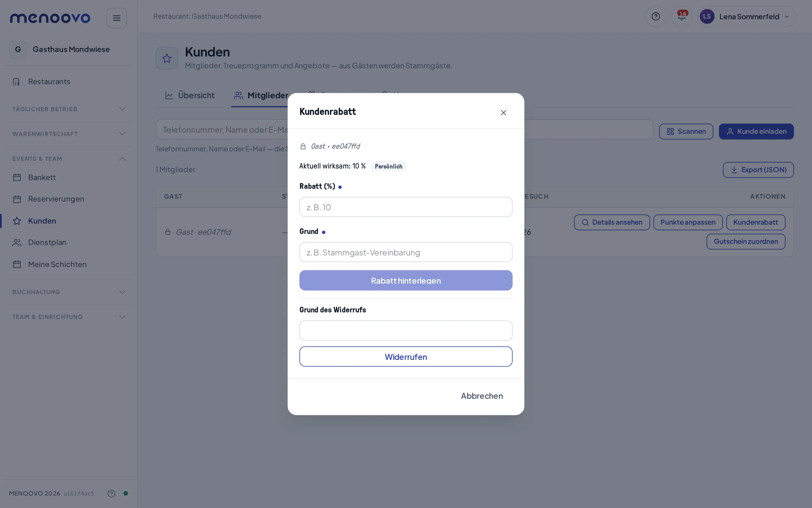Open help via top-bar question mark

(x=655, y=16)
